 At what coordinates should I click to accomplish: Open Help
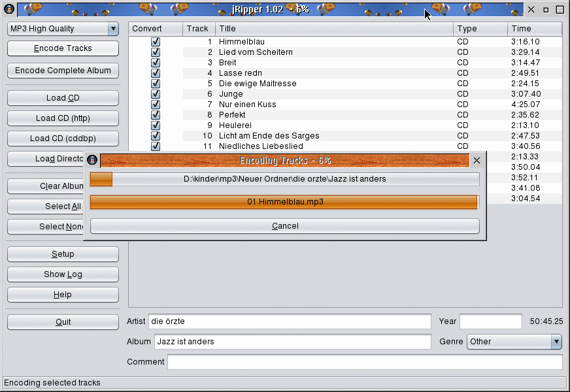pos(63,295)
